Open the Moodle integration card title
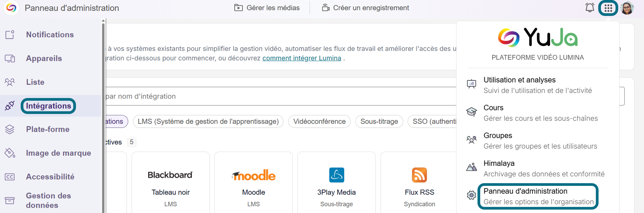This screenshot has width=644, height=213. click(x=254, y=192)
